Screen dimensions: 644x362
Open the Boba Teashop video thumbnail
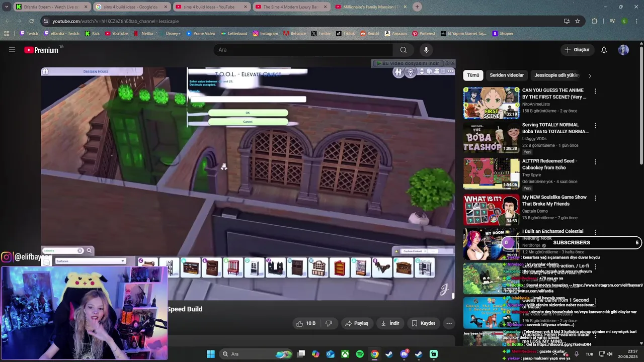(x=491, y=137)
